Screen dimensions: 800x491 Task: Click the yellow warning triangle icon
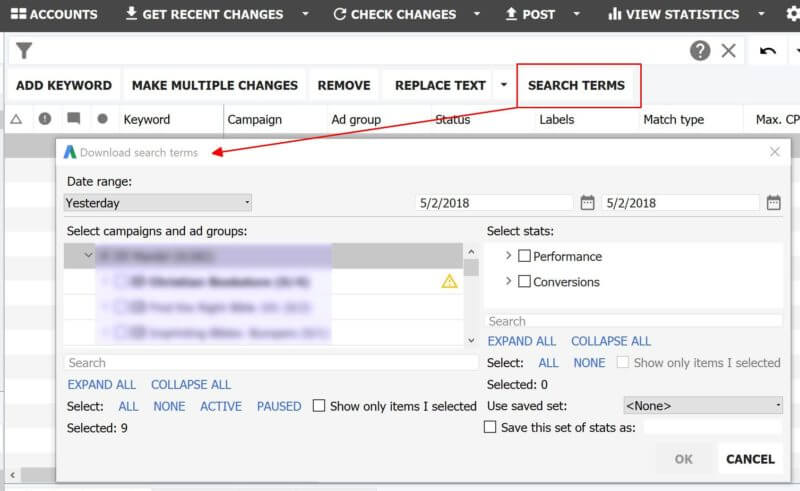click(449, 281)
